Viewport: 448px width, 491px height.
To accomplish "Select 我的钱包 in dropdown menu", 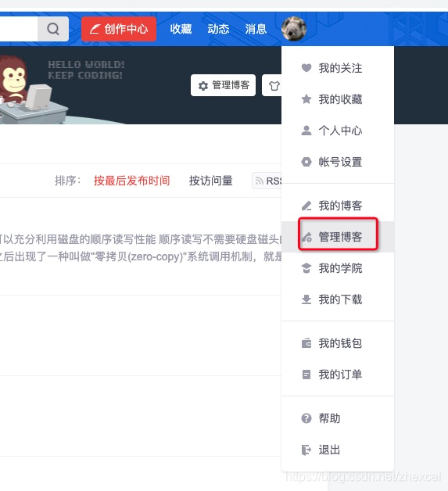I will coord(338,343).
